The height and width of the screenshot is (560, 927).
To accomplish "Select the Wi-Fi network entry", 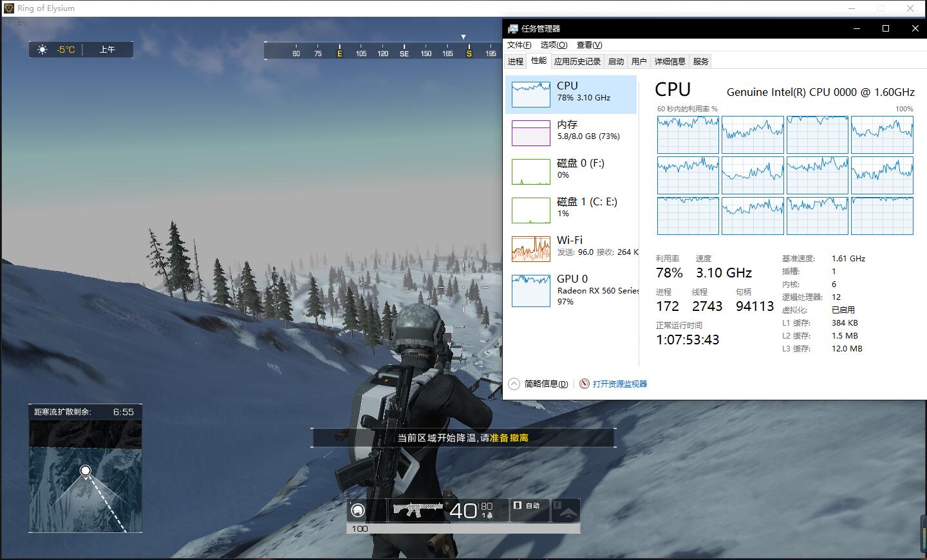I will click(x=571, y=249).
